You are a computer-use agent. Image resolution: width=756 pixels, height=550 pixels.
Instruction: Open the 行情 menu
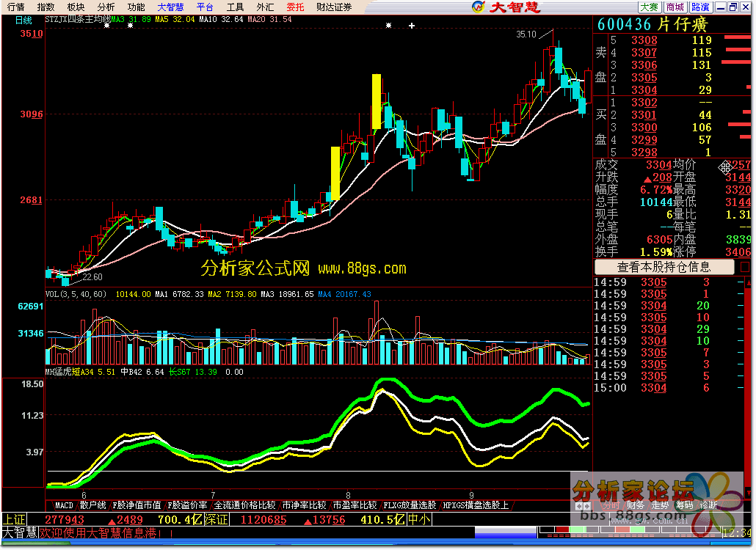(x=16, y=7)
